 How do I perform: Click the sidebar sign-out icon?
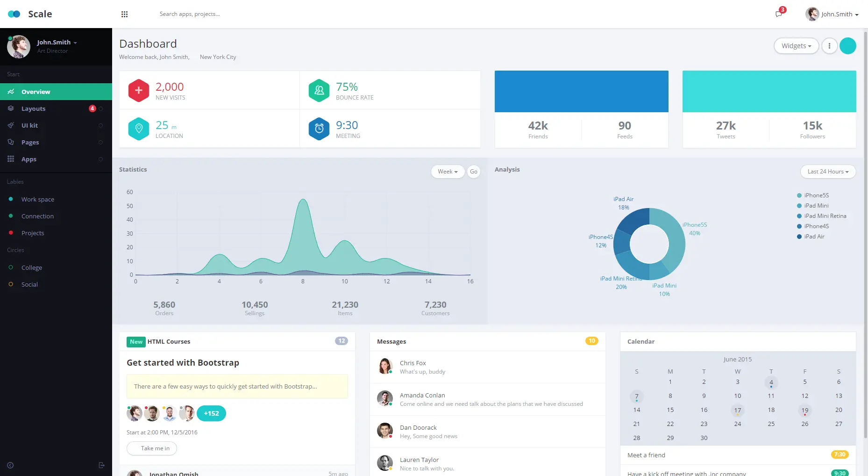pyautogui.click(x=102, y=465)
